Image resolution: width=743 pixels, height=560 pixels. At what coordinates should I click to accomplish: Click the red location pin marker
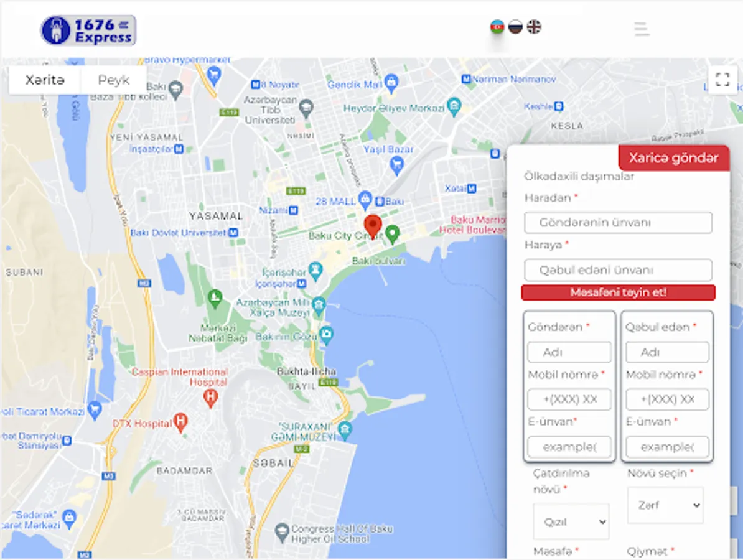[373, 226]
